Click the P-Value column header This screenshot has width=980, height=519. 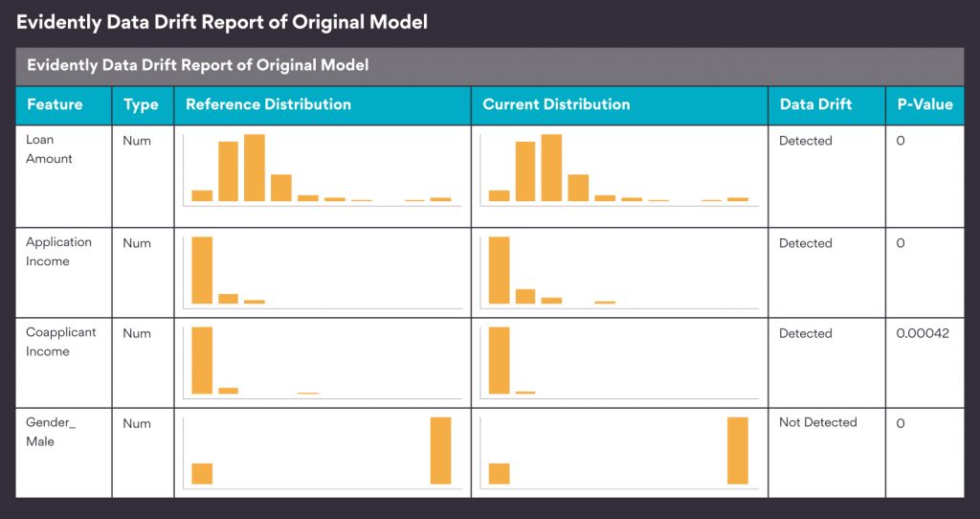pos(925,105)
